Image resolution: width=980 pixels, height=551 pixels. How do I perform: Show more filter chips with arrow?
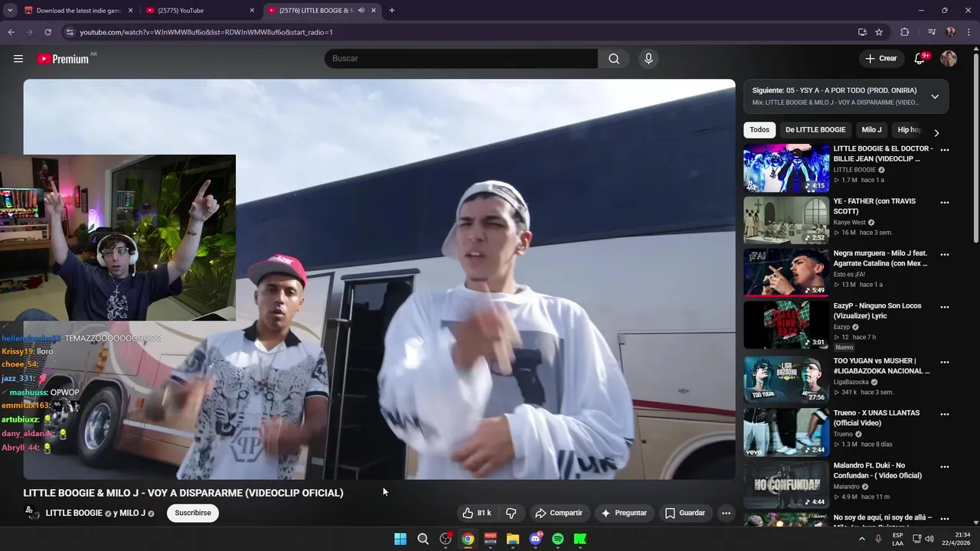coord(936,132)
